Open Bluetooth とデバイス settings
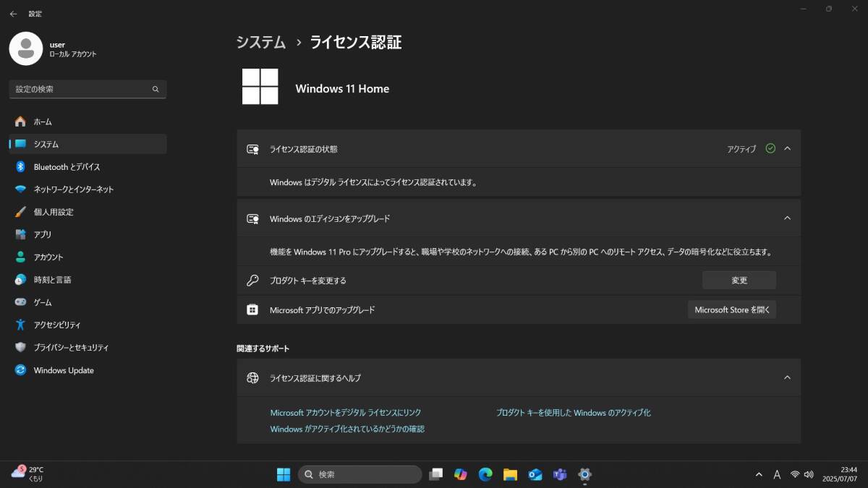 click(x=88, y=166)
